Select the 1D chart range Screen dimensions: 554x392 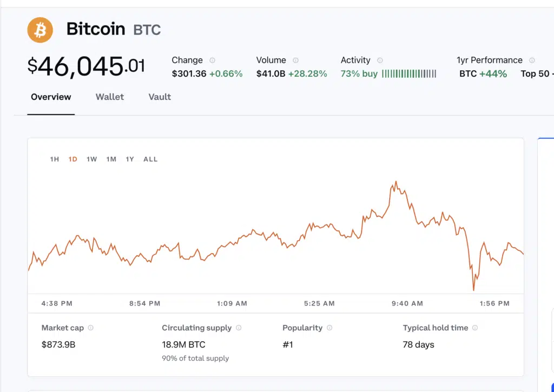click(73, 159)
